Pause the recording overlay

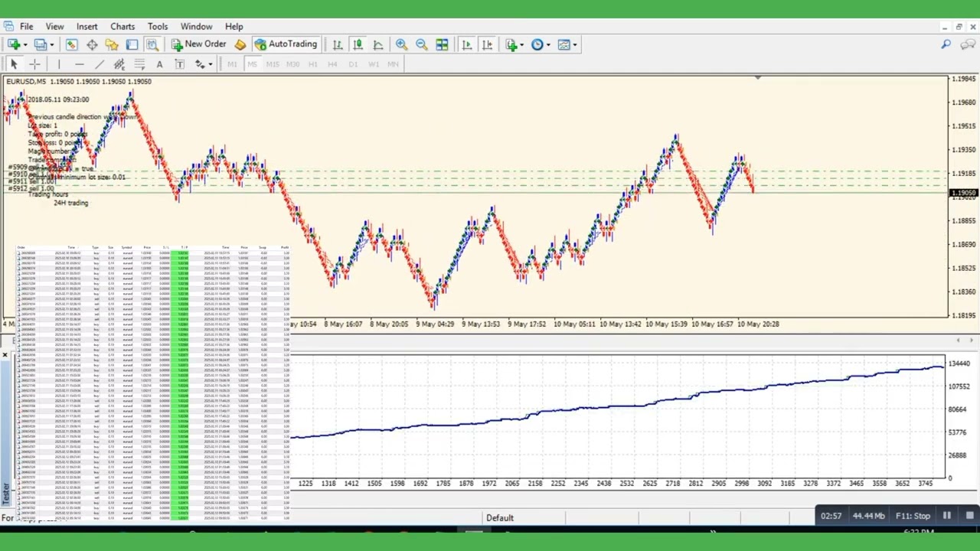coord(947,516)
